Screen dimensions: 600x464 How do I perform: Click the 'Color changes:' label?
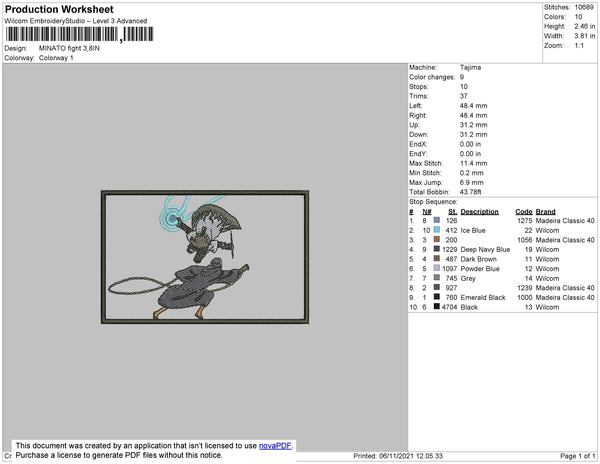[432, 77]
